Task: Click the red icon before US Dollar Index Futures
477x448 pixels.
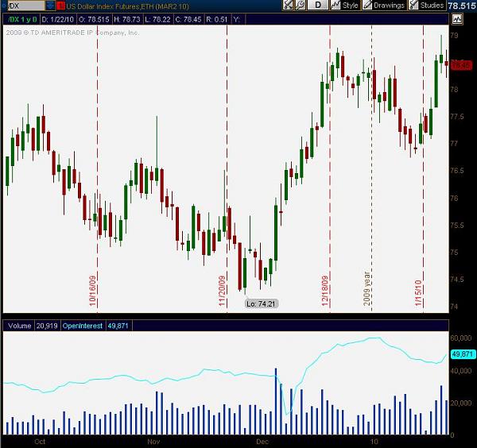Action: (x=61, y=6)
